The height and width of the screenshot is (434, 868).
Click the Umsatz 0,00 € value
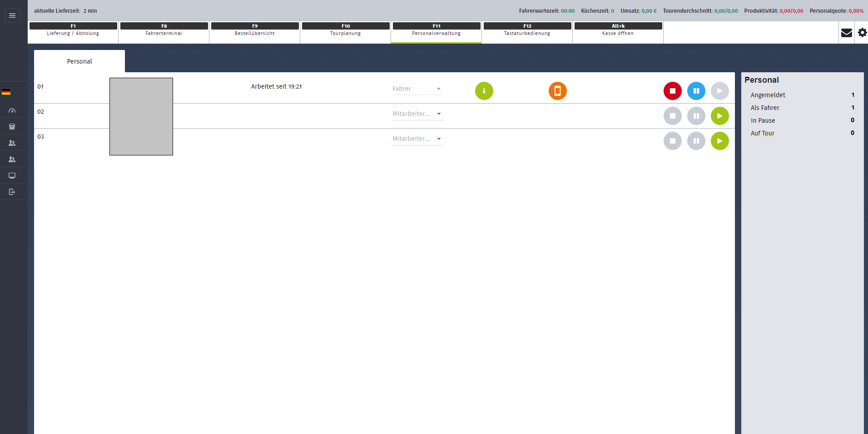pyautogui.click(x=649, y=11)
